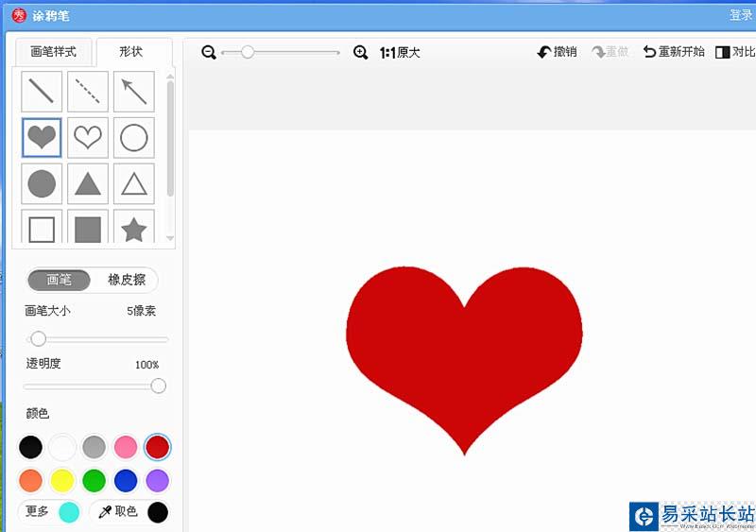Click the shapes list scroll down arrow

coord(170,238)
